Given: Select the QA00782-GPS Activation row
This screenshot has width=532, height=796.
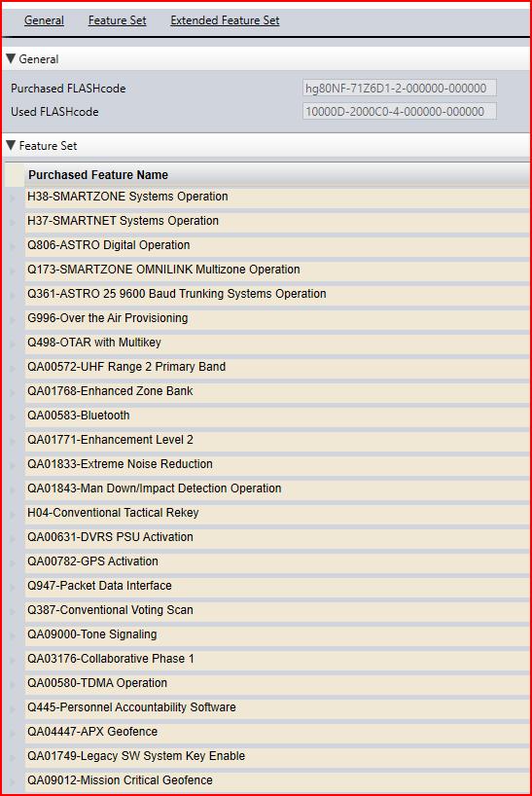Looking at the screenshot, I should tap(276, 561).
